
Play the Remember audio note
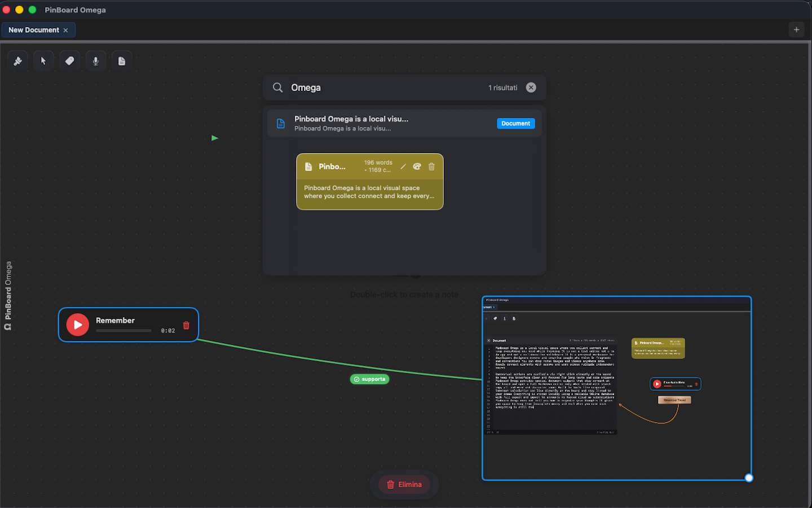click(x=78, y=325)
